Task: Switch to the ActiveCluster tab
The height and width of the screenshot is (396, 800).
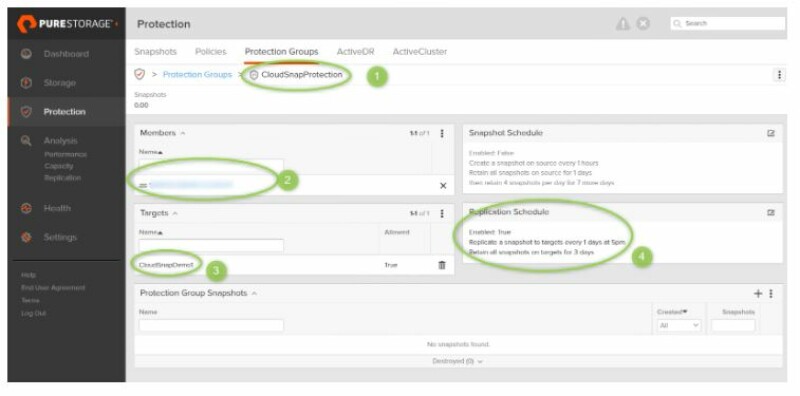Action: click(420, 52)
